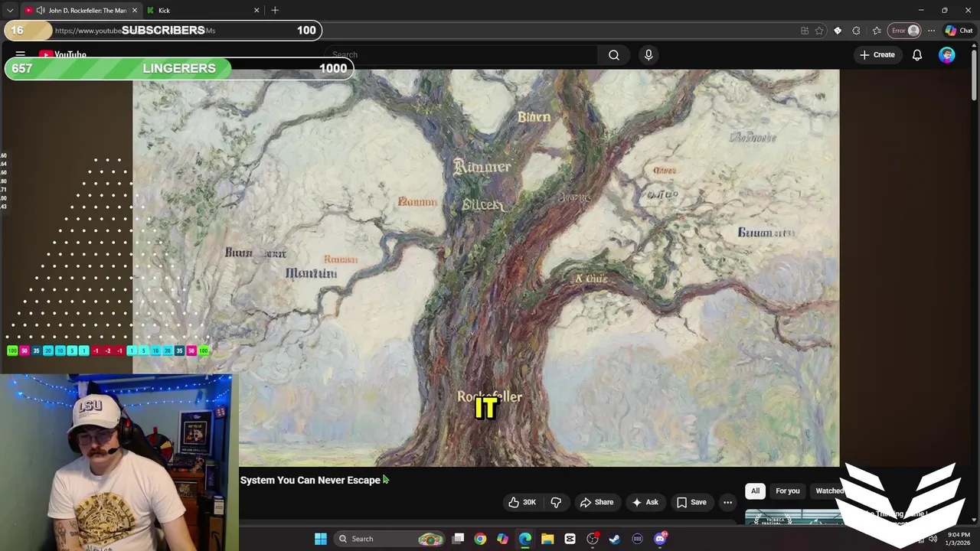
Task: Click the YouTube logo
Action: tap(63, 54)
